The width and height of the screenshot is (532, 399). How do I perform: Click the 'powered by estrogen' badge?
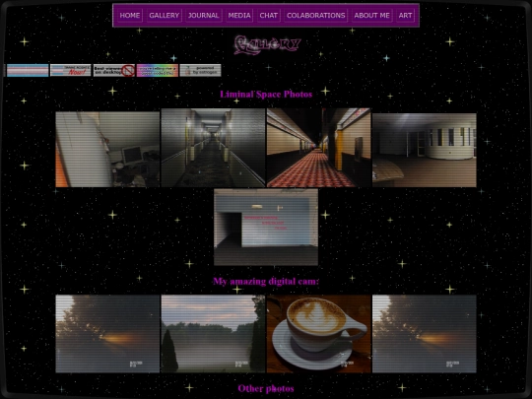tap(201, 70)
